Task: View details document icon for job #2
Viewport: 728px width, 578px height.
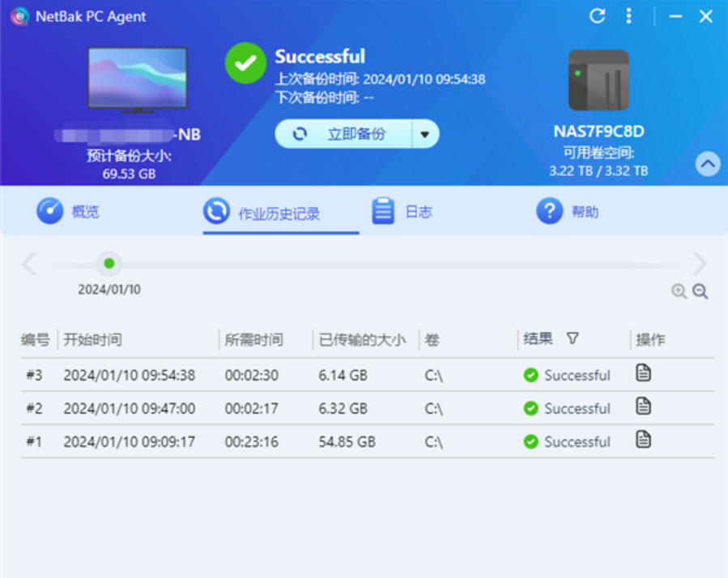Action: [643, 406]
